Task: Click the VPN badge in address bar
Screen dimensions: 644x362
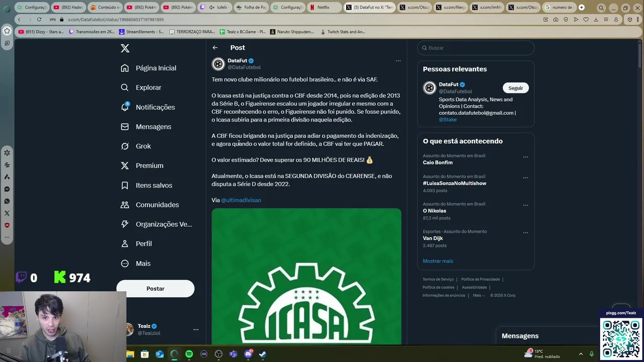Action: coord(52,20)
